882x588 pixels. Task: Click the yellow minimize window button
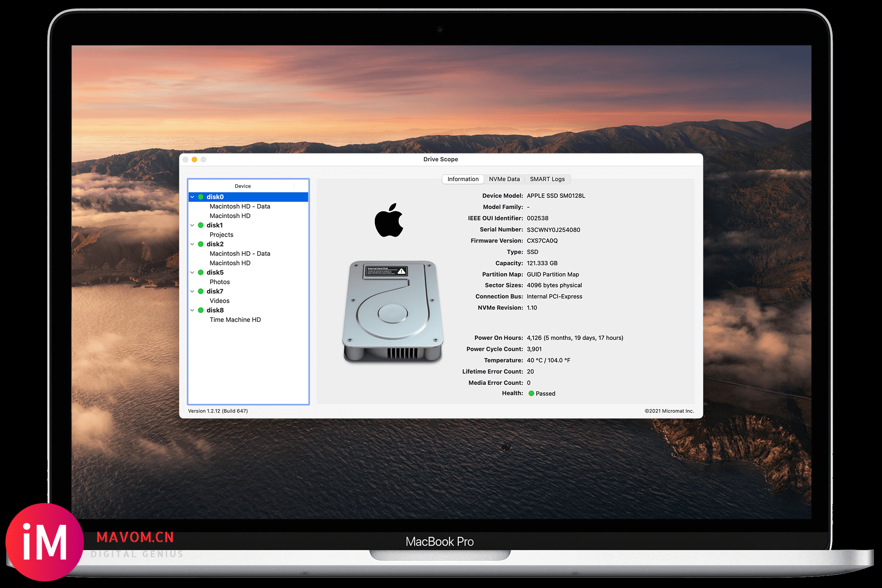click(x=194, y=160)
